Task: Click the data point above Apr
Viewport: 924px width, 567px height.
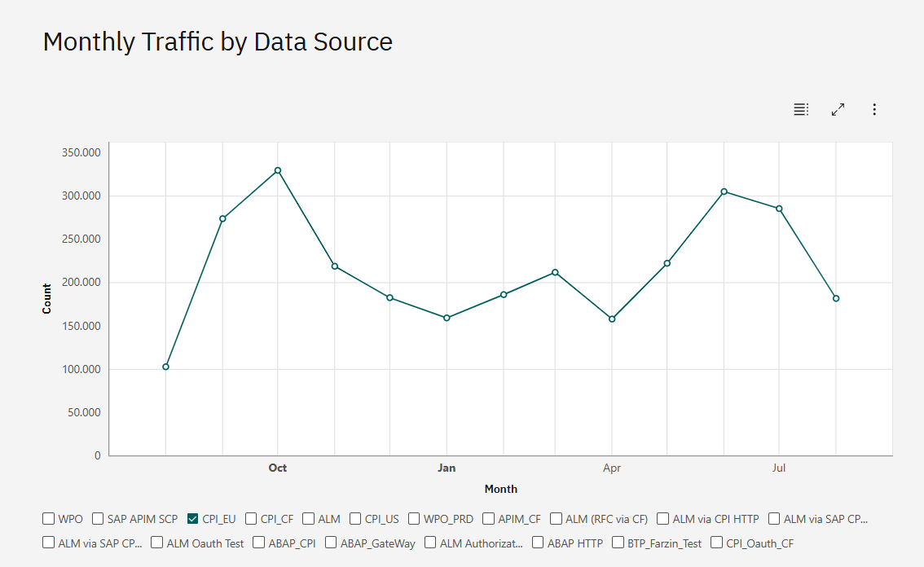Action: [x=612, y=319]
